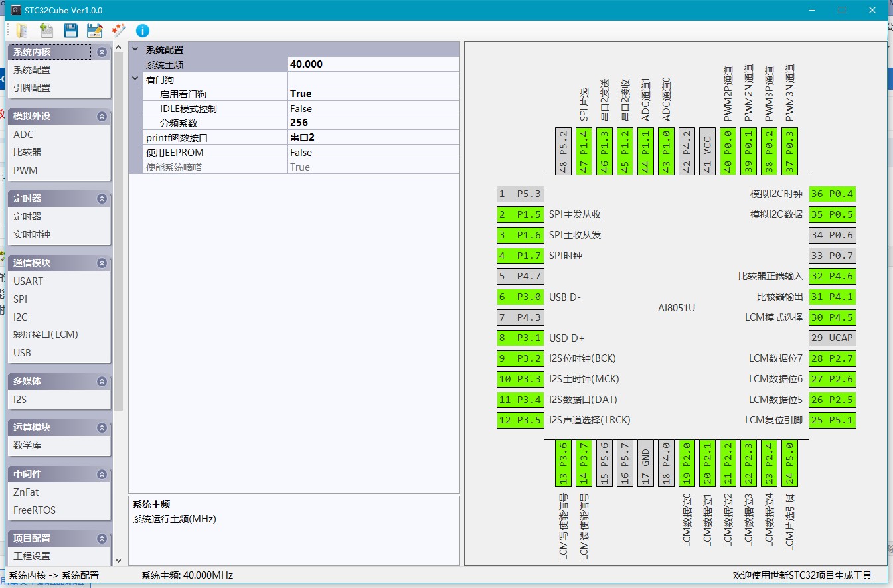This screenshot has height=588, width=893.
Task: Select pin 13 P3.6 on the chip
Action: (563, 463)
